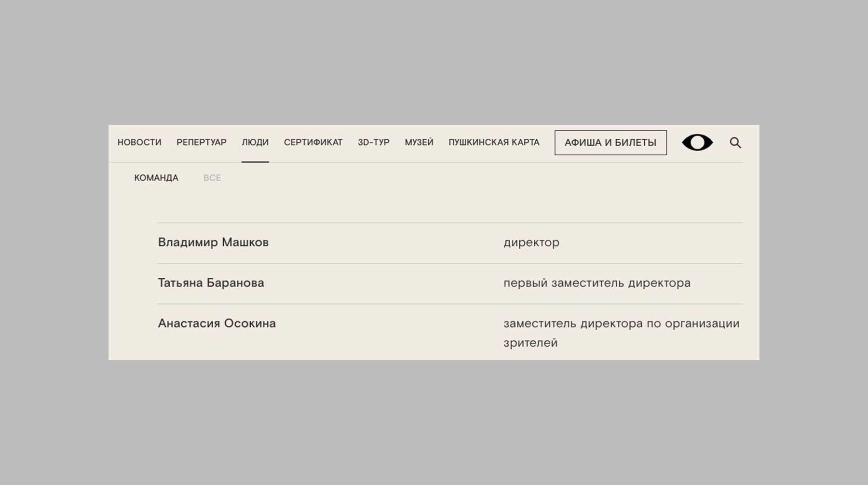868x485 pixels.
Task: Click the eye accessibility icon
Action: click(x=697, y=143)
